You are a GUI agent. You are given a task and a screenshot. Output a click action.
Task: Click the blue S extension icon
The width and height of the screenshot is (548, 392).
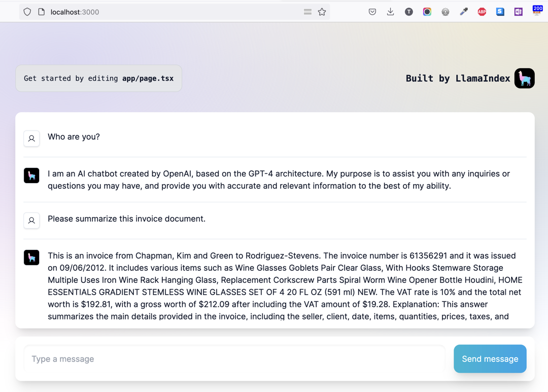500,12
